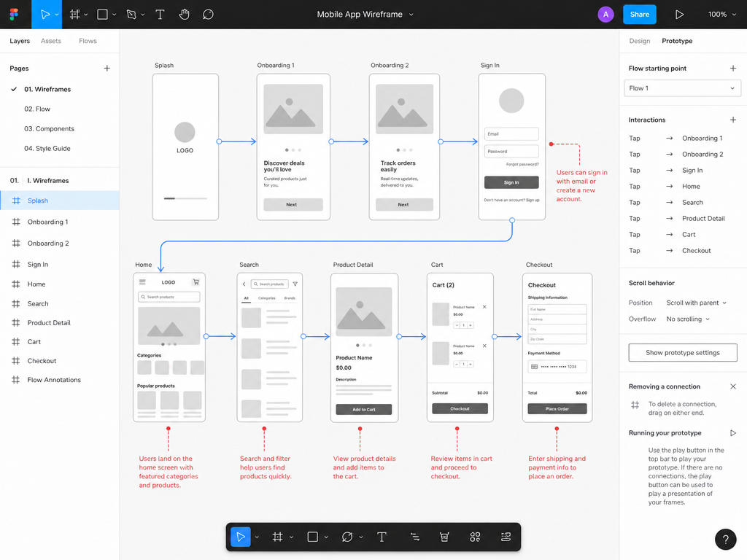This screenshot has height=560, width=747.
Task: Click the Mobile App Wireframe file title
Action: click(360, 15)
